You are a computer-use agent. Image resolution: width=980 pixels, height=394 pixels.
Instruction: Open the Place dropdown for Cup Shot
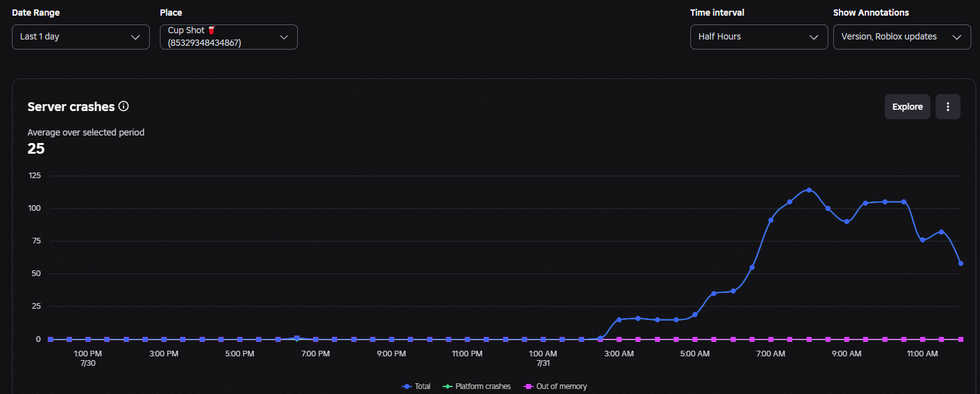[x=229, y=37]
